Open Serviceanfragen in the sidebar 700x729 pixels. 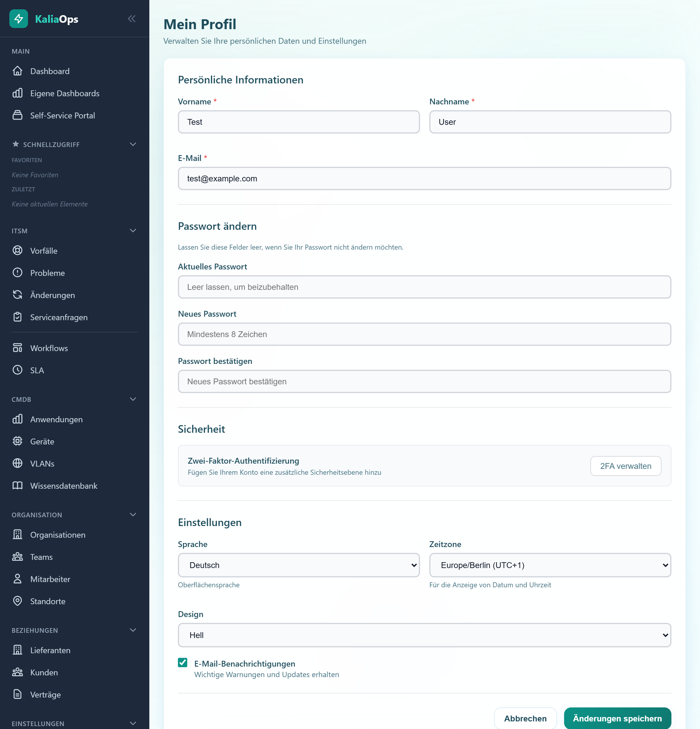point(59,317)
